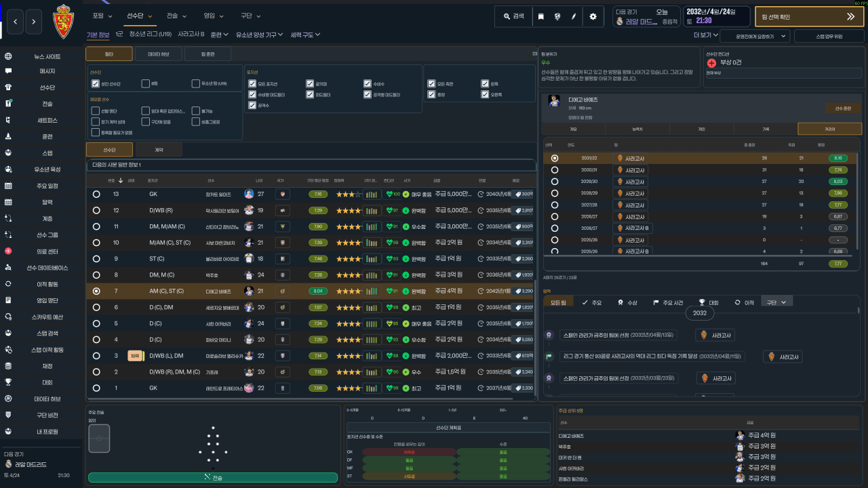
Task: Open the 능력치 tab for 디에고 바예즈
Action: [637, 128]
